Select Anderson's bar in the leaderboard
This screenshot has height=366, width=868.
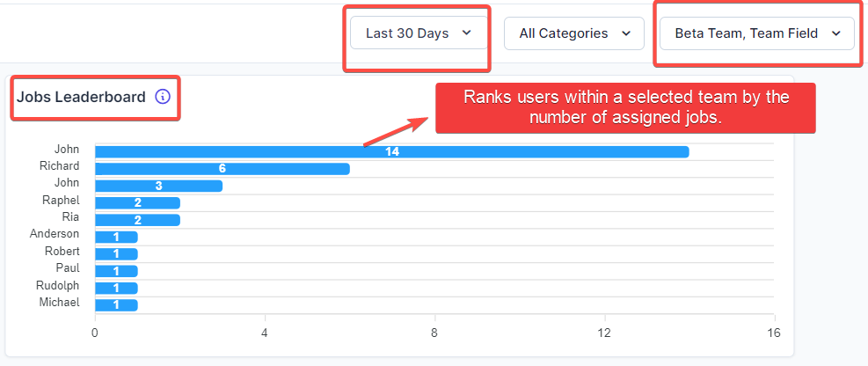[x=116, y=237]
